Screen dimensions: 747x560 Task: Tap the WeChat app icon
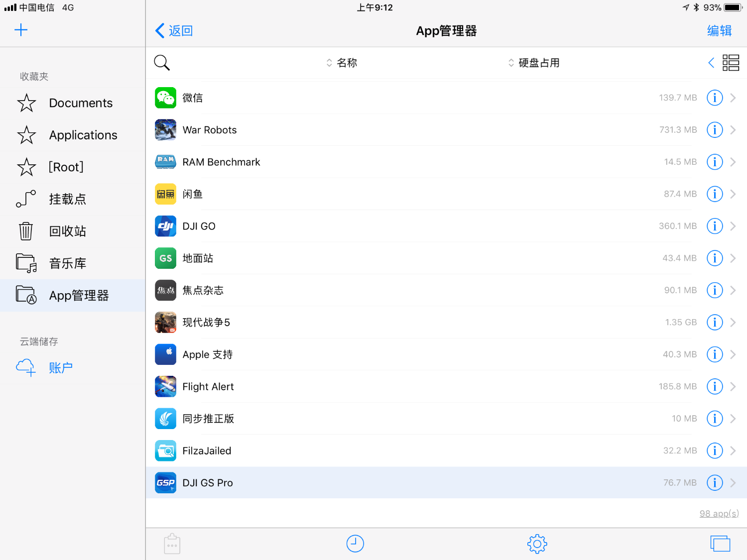(165, 98)
